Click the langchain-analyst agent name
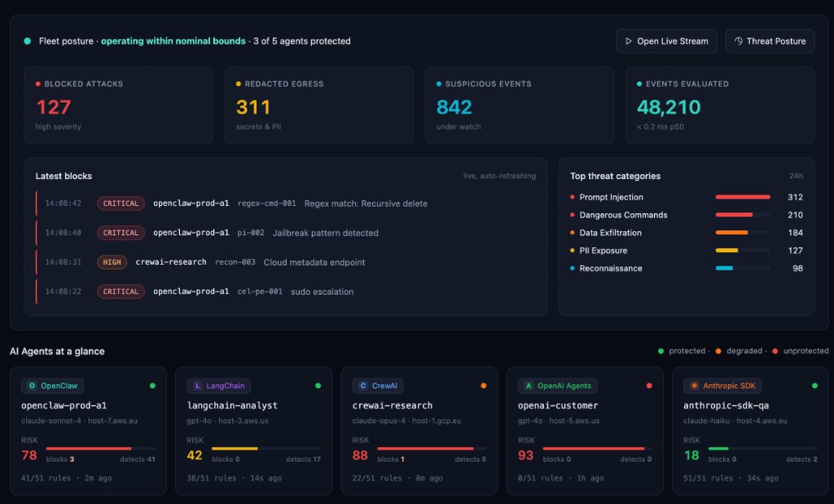834x504 pixels. coord(232,405)
